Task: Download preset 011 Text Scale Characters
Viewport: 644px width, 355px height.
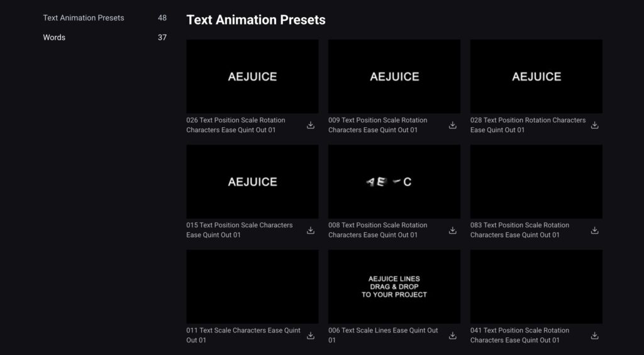Action: pyautogui.click(x=311, y=335)
